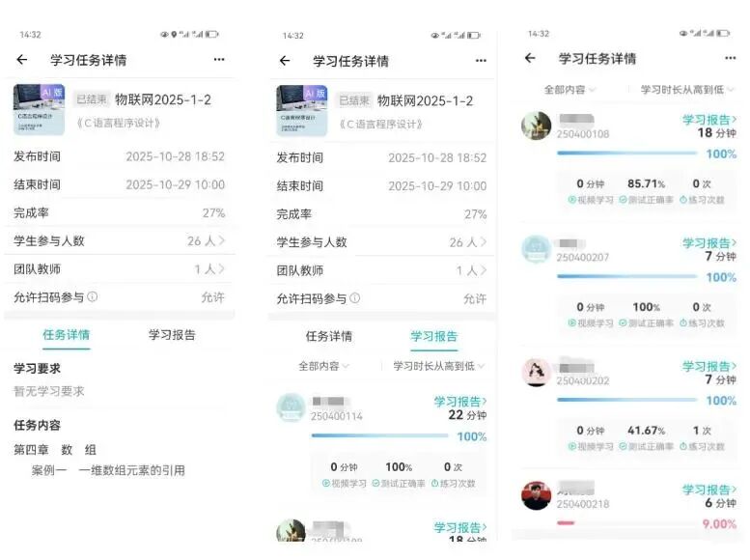Tap avatar of student 250400207

pyautogui.click(x=536, y=249)
